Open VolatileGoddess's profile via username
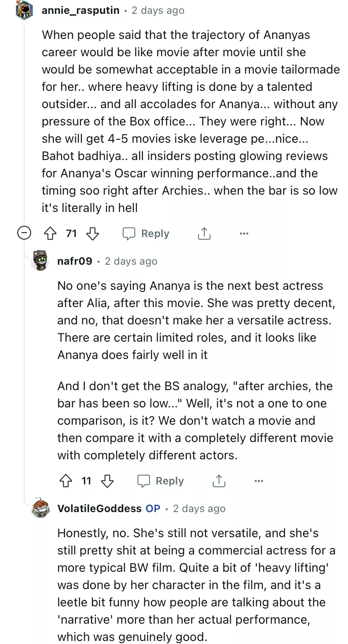The image size is (348, 644). 99,509
